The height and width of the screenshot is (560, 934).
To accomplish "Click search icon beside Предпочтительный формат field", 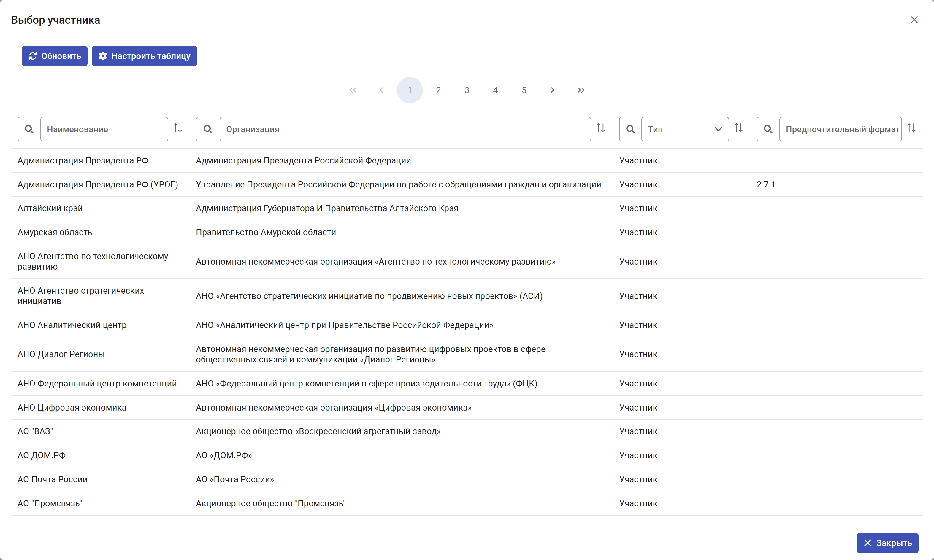I will (768, 129).
